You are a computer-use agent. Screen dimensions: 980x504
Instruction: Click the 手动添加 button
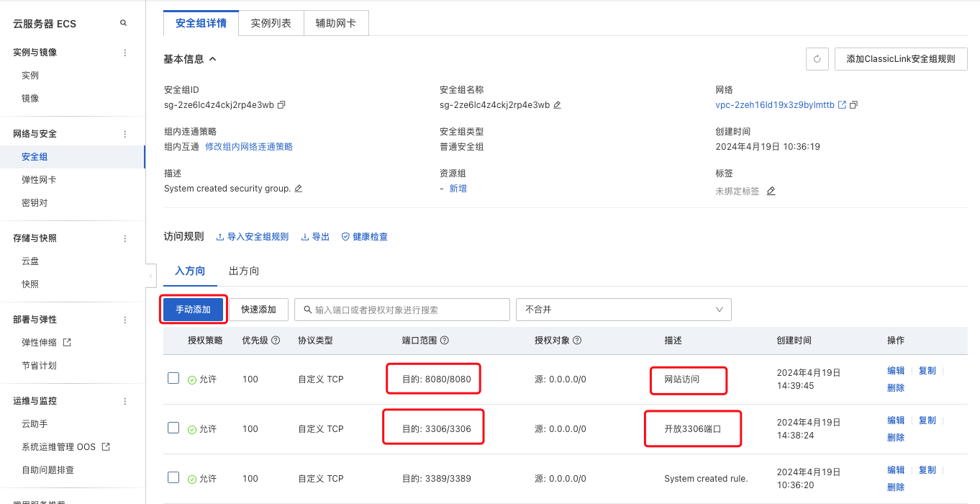click(x=193, y=310)
